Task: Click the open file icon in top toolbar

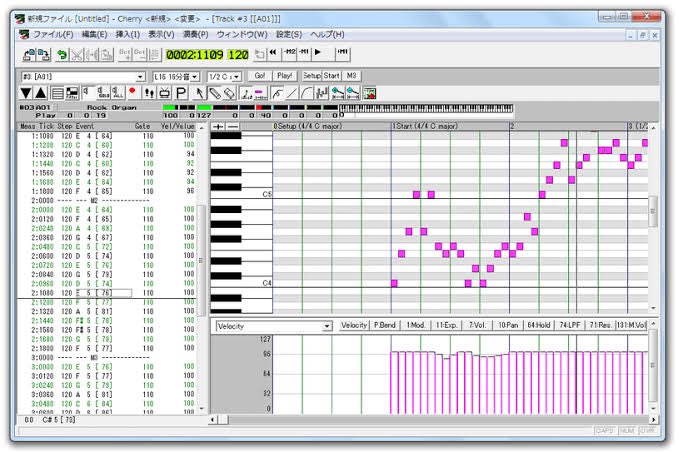Action: tap(29, 54)
